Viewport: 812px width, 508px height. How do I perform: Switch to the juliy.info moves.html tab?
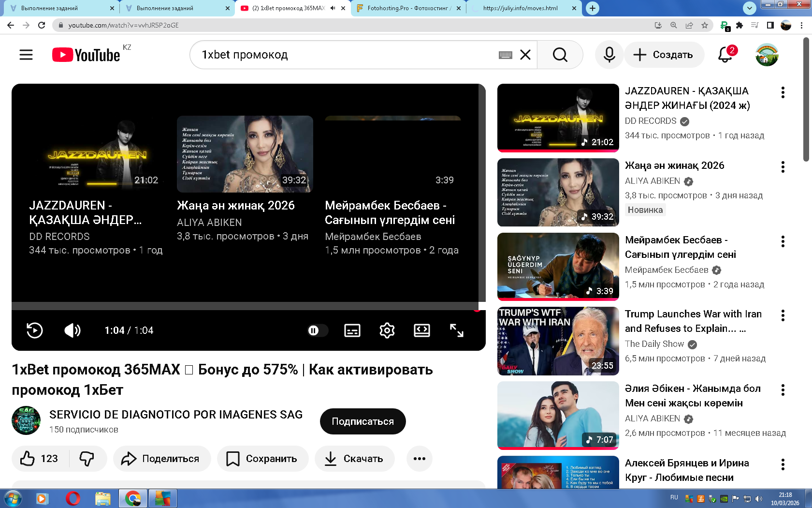[520, 8]
